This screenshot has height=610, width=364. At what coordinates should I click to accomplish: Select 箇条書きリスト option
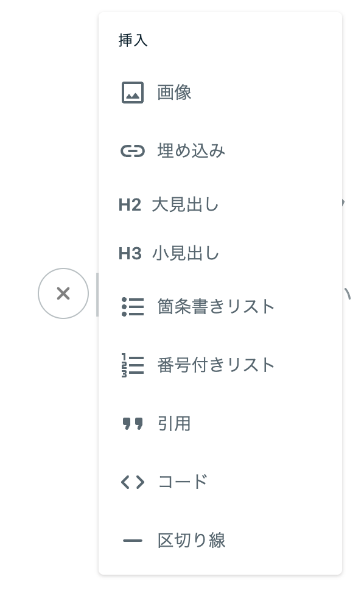point(220,307)
